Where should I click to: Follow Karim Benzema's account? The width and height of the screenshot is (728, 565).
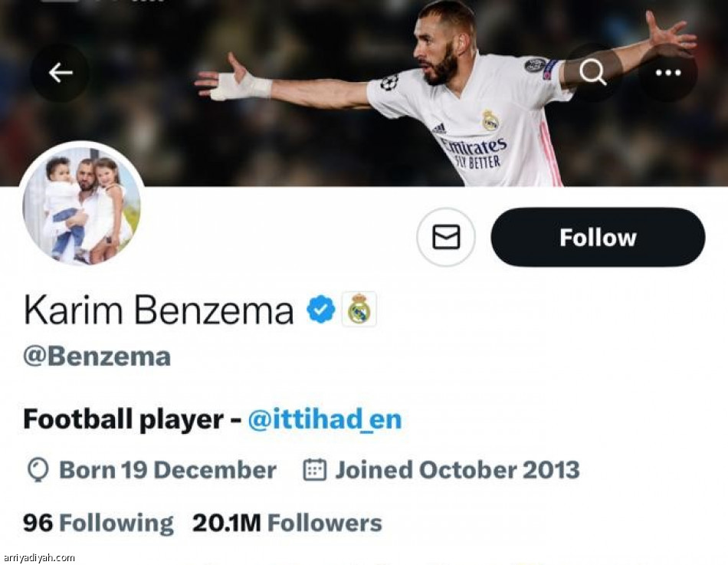pos(598,238)
